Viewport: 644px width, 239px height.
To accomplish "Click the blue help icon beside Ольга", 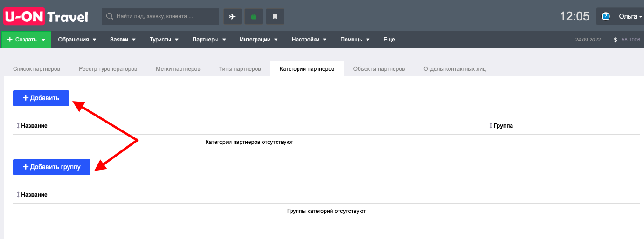I will [x=606, y=17].
